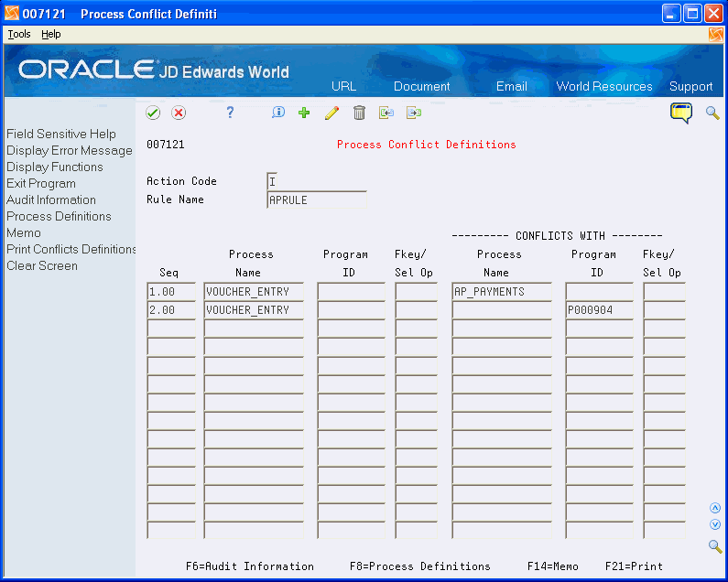Select Display Functions in the sidebar
728x582 pixels.
(x=55, y=167)
